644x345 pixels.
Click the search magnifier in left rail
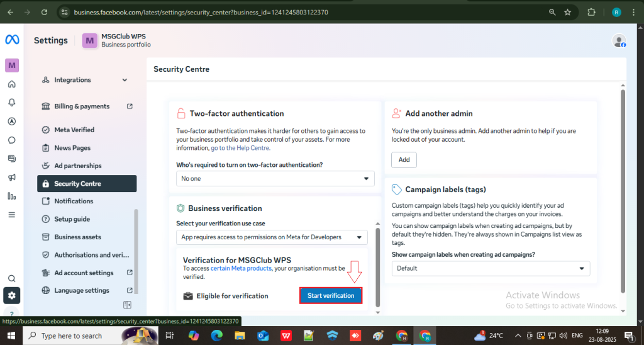(11, 278)
